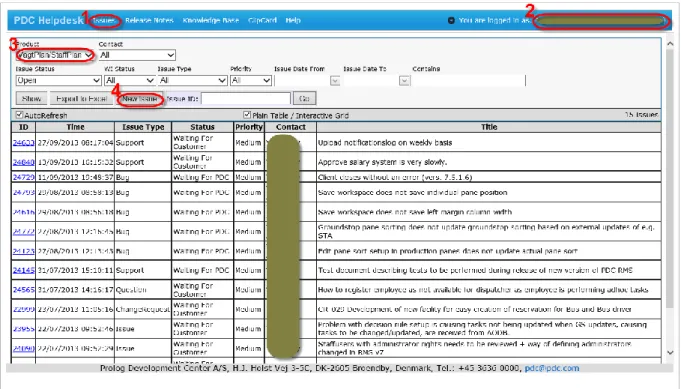The image size is (681, 389).
Task: Sort by the Time column header
Action: [75, 127]
